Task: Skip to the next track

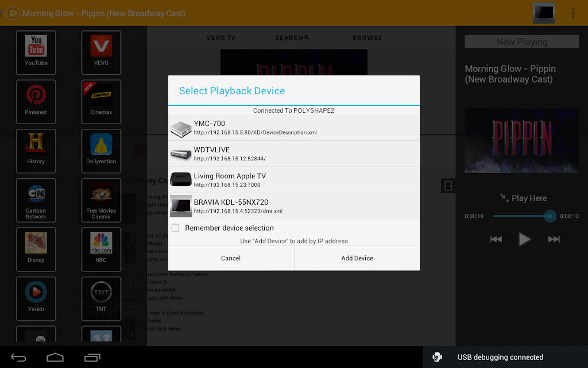Action: point(554,239)
